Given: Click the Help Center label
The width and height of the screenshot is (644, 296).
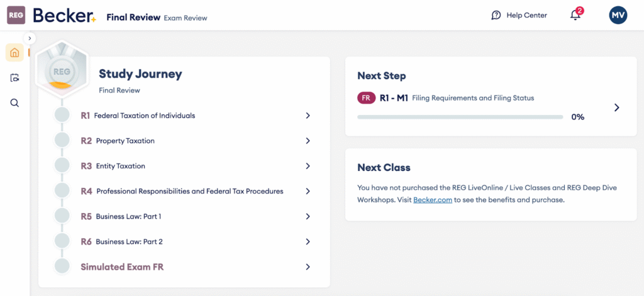Looking at the screenshot, I should (x=526, y=15).
